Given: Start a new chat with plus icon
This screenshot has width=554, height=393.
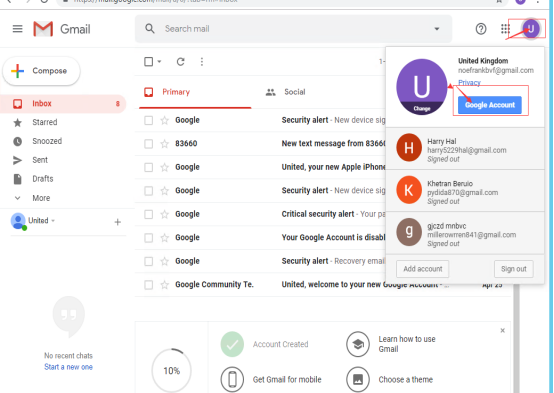Looking at the screenshot, I should point(118,222).
